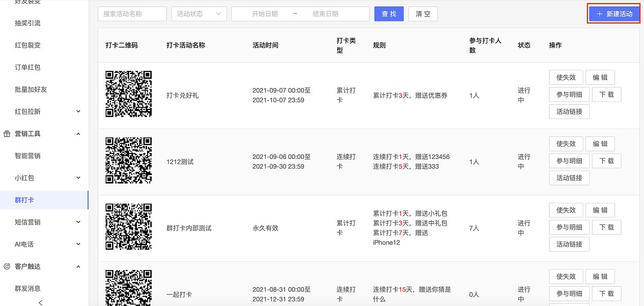Open 参与明细 for 一起打卡 activity
644x306 pixels.
point(569,294)
